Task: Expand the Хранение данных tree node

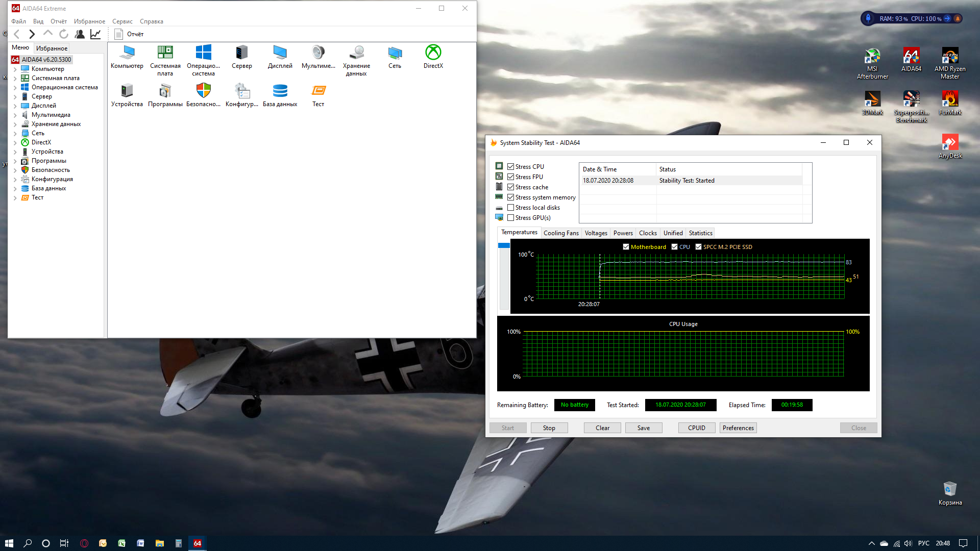Action: (x=15, y=124)
